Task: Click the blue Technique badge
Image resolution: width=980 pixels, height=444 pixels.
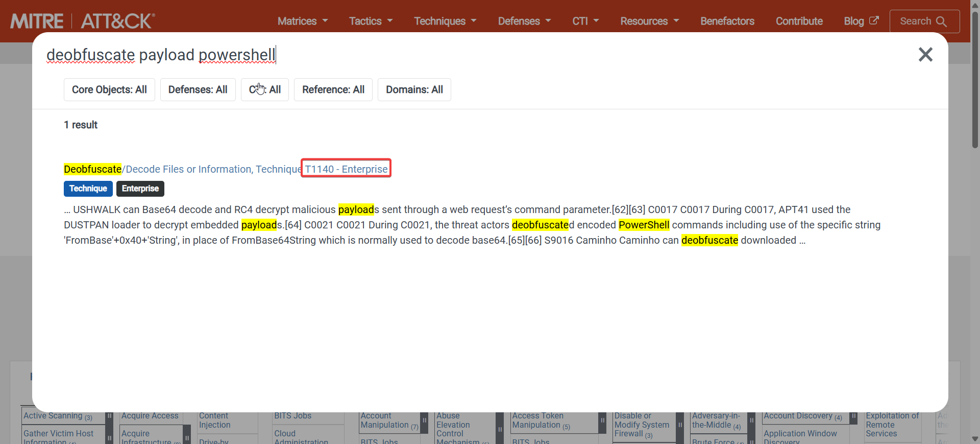Action: coord(88,189)
